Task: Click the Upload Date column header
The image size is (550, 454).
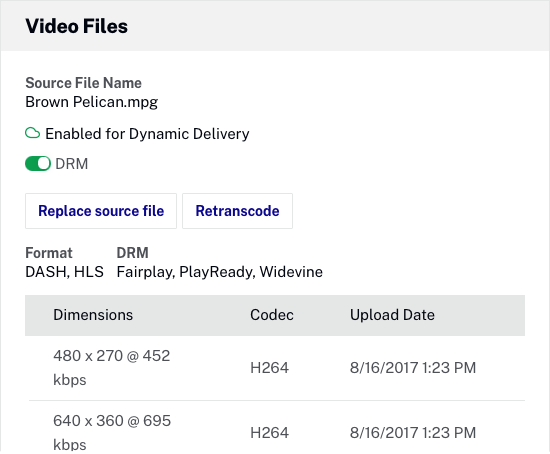Action: (x=392, y=315)
